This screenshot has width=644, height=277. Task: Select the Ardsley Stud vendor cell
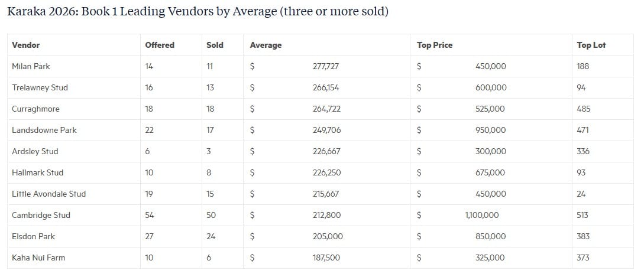[x=74, y=151]
